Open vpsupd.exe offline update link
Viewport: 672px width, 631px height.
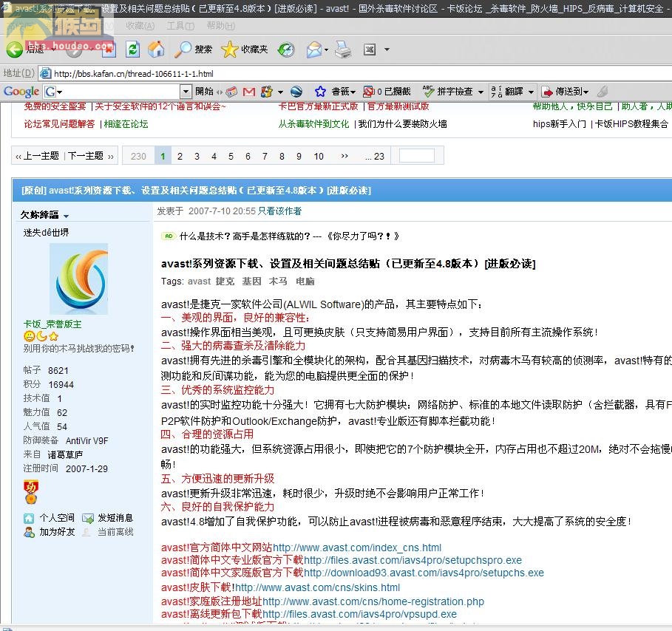click(359, 614)
